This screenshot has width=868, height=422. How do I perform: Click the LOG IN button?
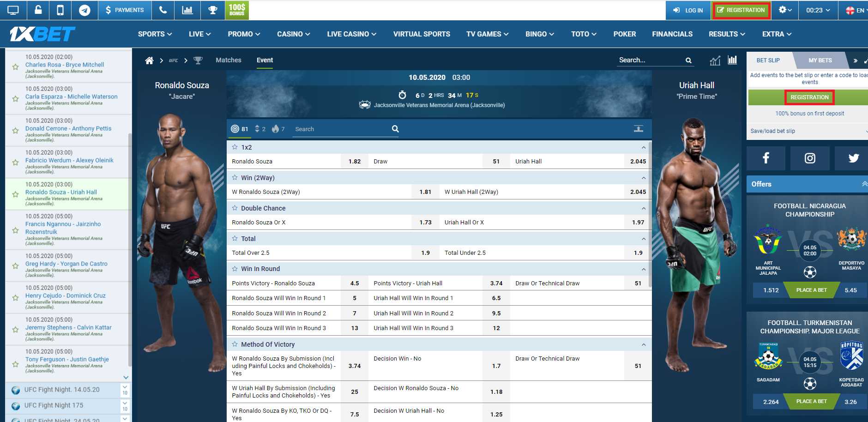click(x=688, y=10)
